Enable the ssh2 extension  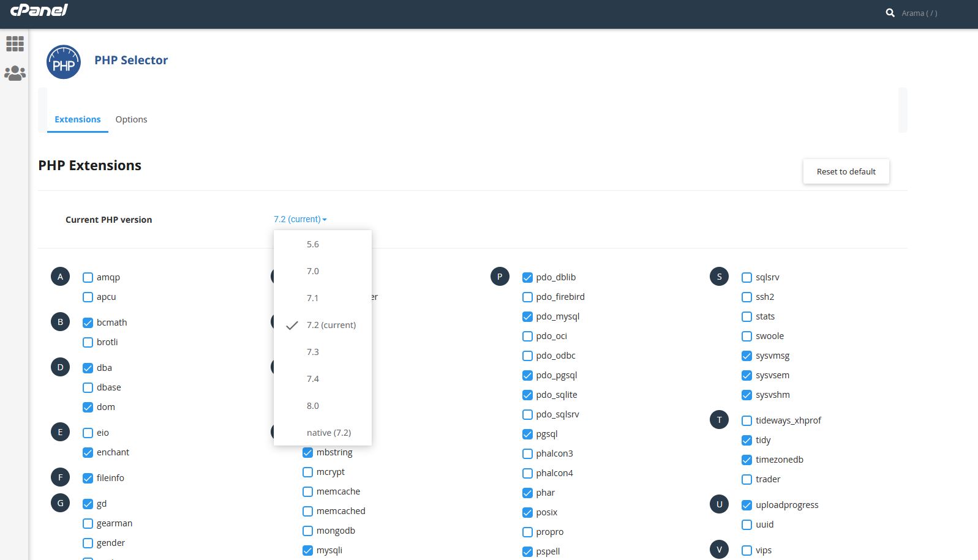[x=747, y=297]
